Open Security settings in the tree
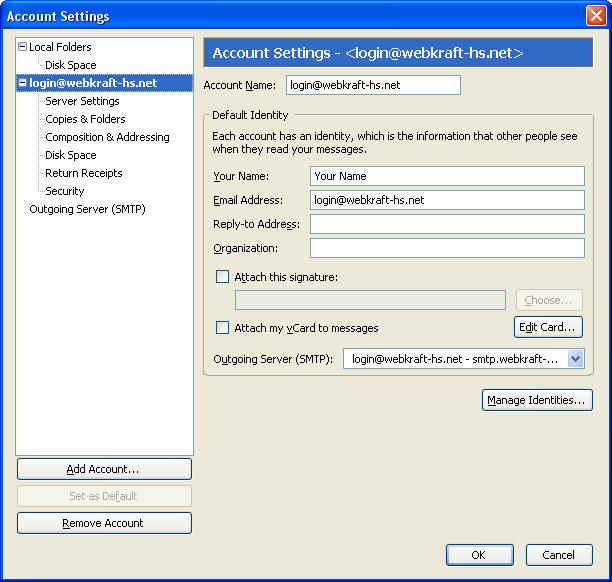Viewport: 612px width, 582px height. coord(65,191)
